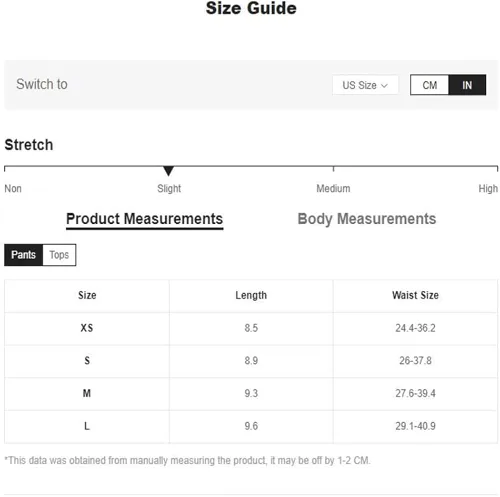Select the M size row
500x497 pixels.
point(251,394)
